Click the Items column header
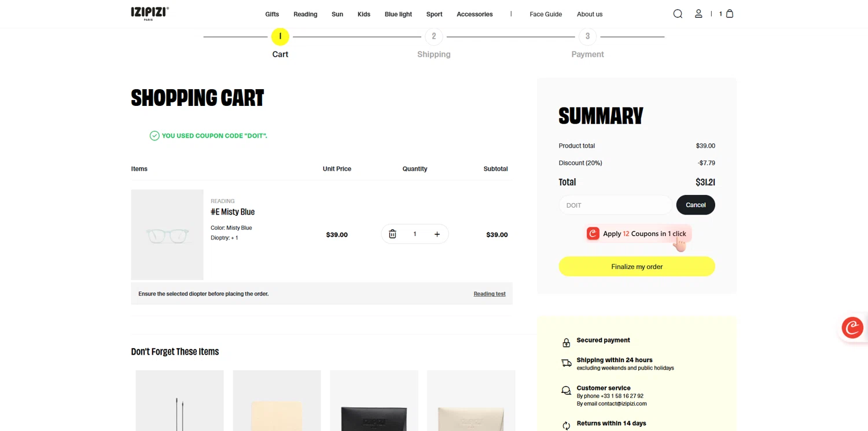Viewport: 868px width, 431px height. [139, 169]
